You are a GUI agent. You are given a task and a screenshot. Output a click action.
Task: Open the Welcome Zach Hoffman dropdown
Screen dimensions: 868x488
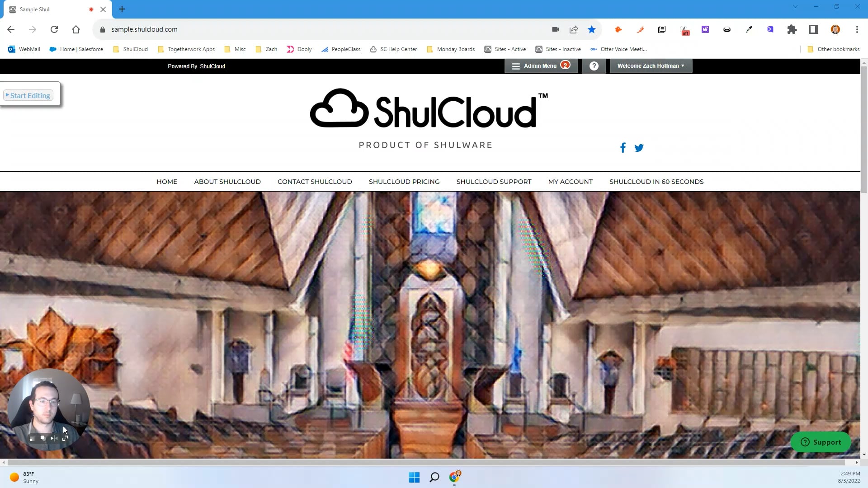[x=650, y=66]
